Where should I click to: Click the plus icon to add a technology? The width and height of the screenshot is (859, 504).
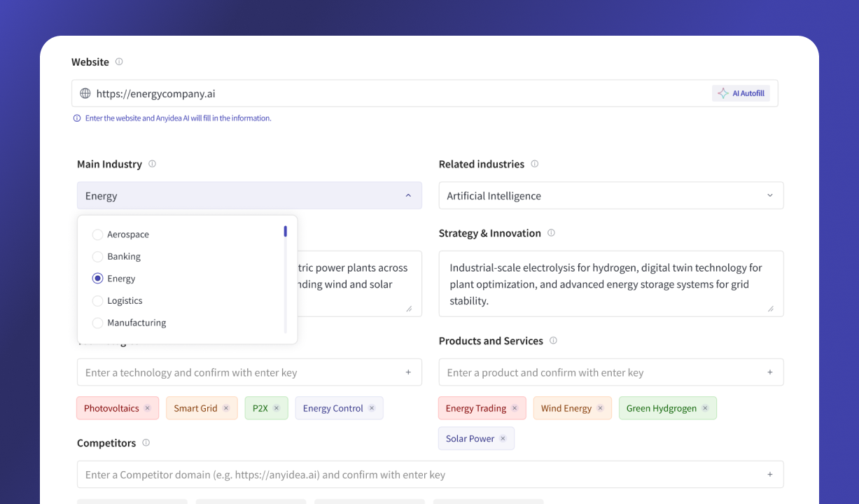tap(409, 372)
